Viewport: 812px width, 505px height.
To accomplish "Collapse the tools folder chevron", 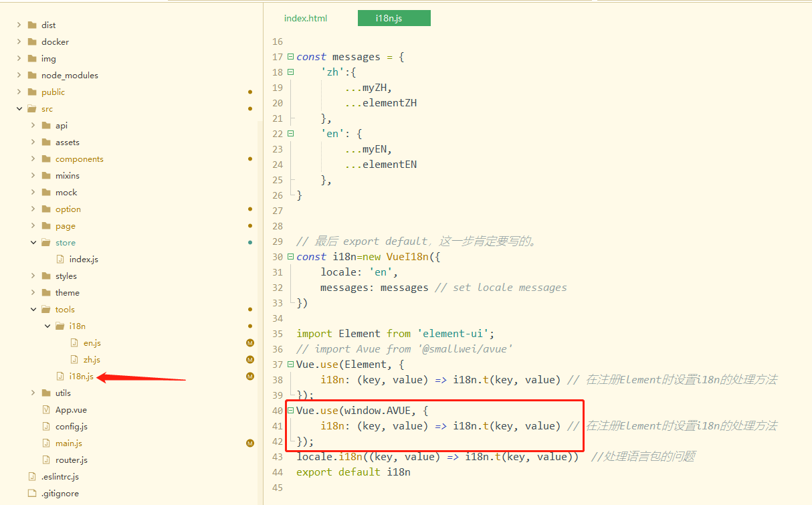I will coord(33,309).
